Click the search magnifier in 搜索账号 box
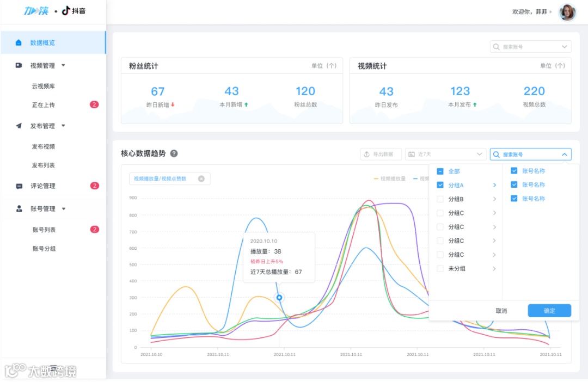 pos(495,155)
